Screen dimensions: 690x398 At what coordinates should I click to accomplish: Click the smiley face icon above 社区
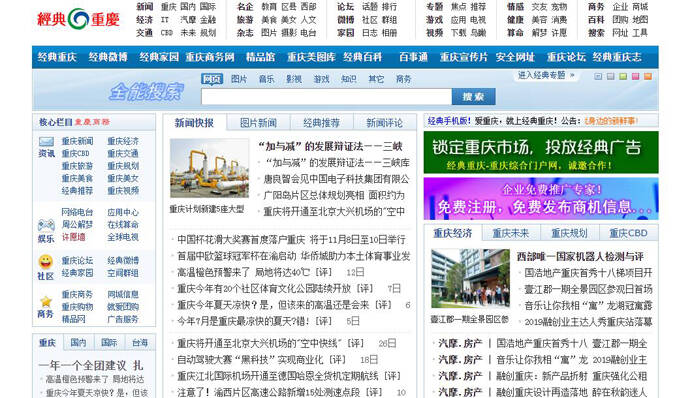(x=46, y=262)
